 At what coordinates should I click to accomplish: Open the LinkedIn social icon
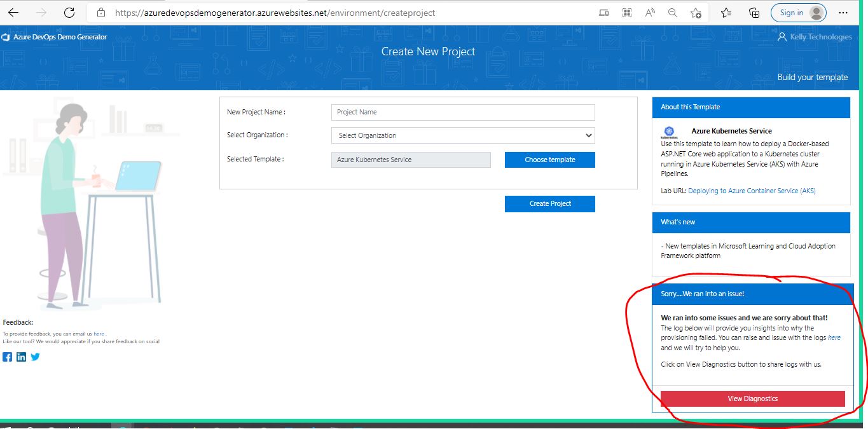pos(22,357)
